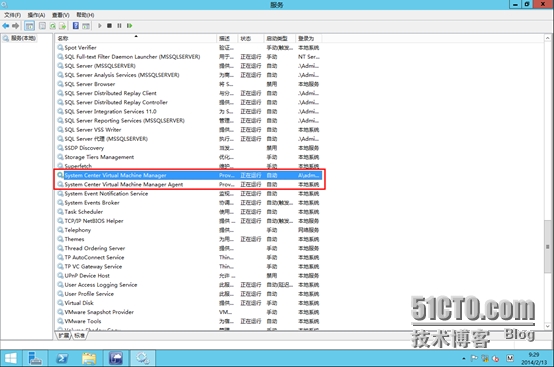The width and height of the screenshot is (554, 367).
Task: Toggle the action pane toolbar icon
Action: point(86,26)
